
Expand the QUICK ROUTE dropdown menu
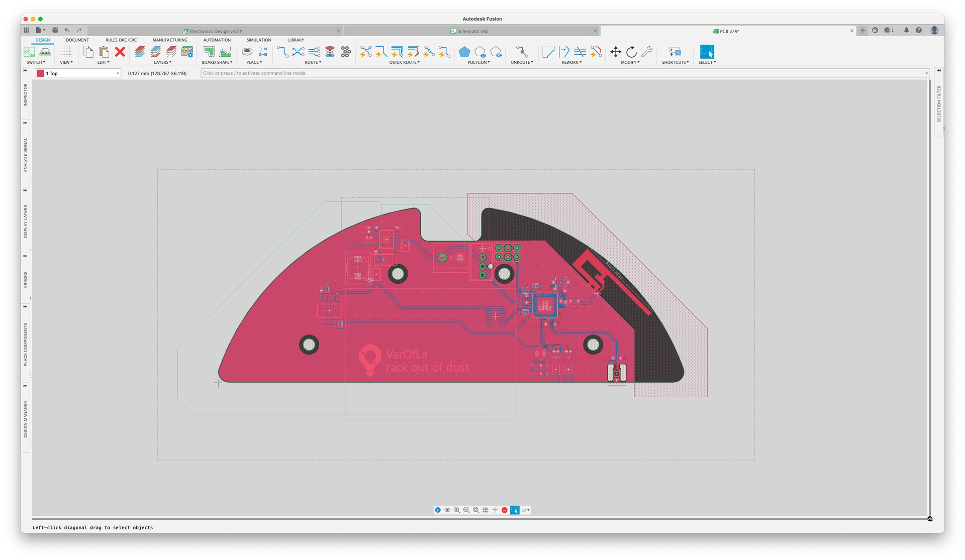point(404,62)
